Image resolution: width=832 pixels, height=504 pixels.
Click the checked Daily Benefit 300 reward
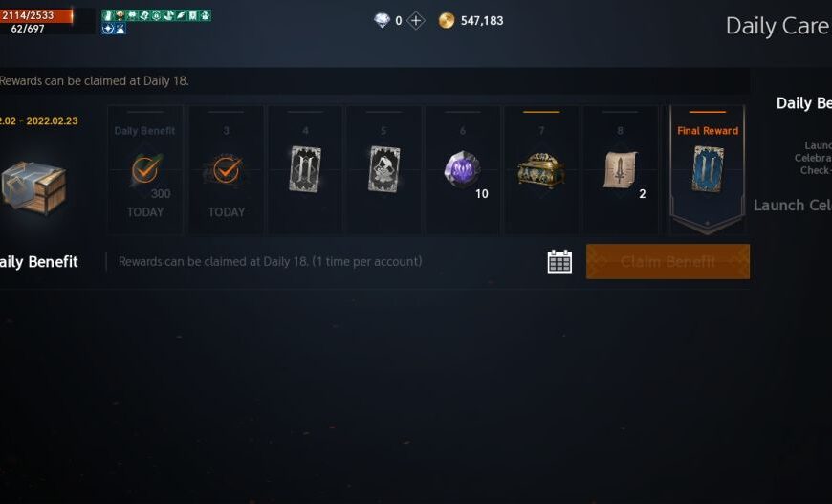pyautogui.click(x=145, y=169)
